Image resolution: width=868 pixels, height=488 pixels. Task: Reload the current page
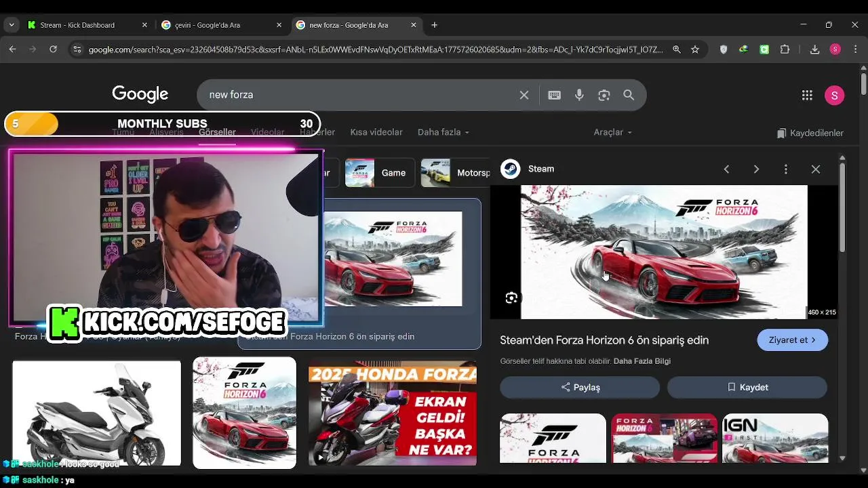[x=53, y=49]
